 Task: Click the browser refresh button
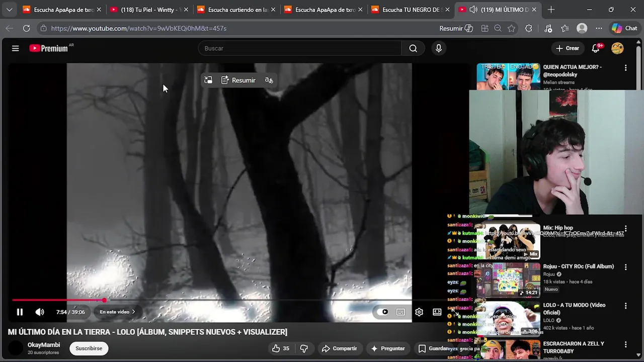click(26, 29)
